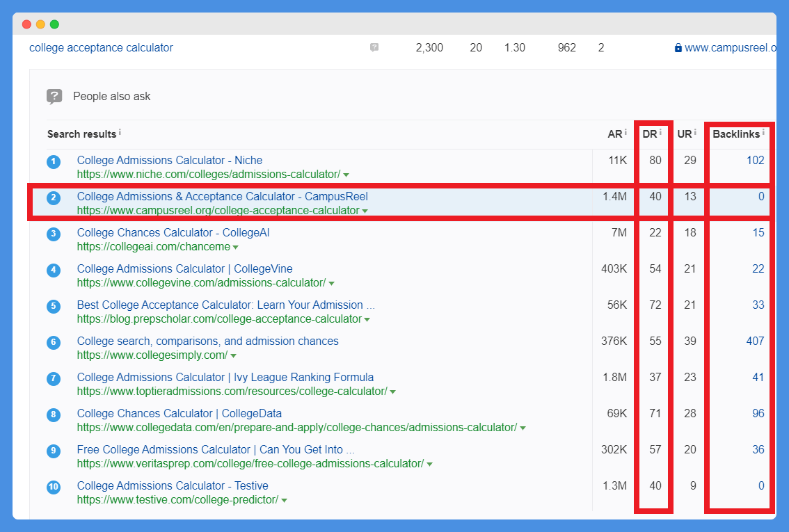
Task: Click PrepScholar's 33 backlinks count
Action: (x=758, y=305)
